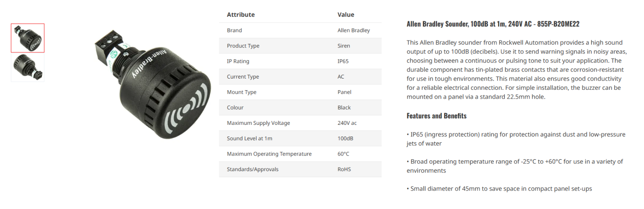The height and width of the screenshot is (209, 644).
Task: Select the second sounder thumbnail image
Action: pos(28,68)
